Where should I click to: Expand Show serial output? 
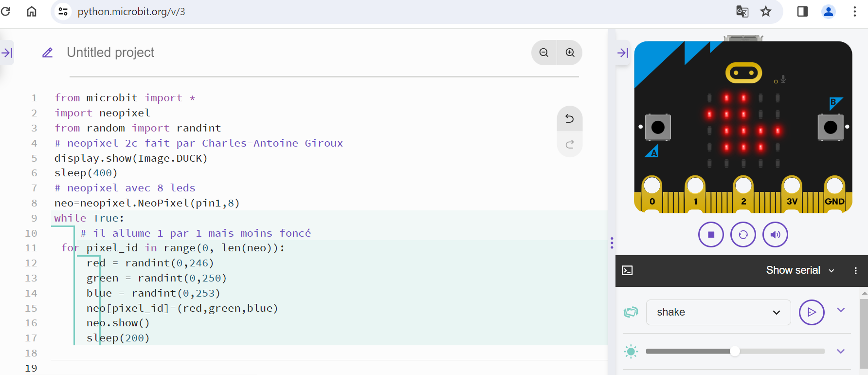click(800, 270)
